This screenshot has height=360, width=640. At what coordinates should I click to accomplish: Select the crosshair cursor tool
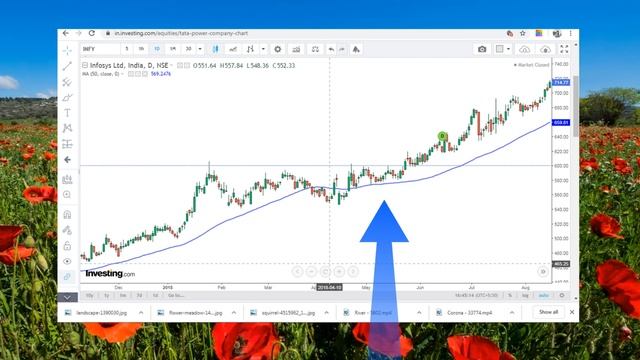(67, 51)
